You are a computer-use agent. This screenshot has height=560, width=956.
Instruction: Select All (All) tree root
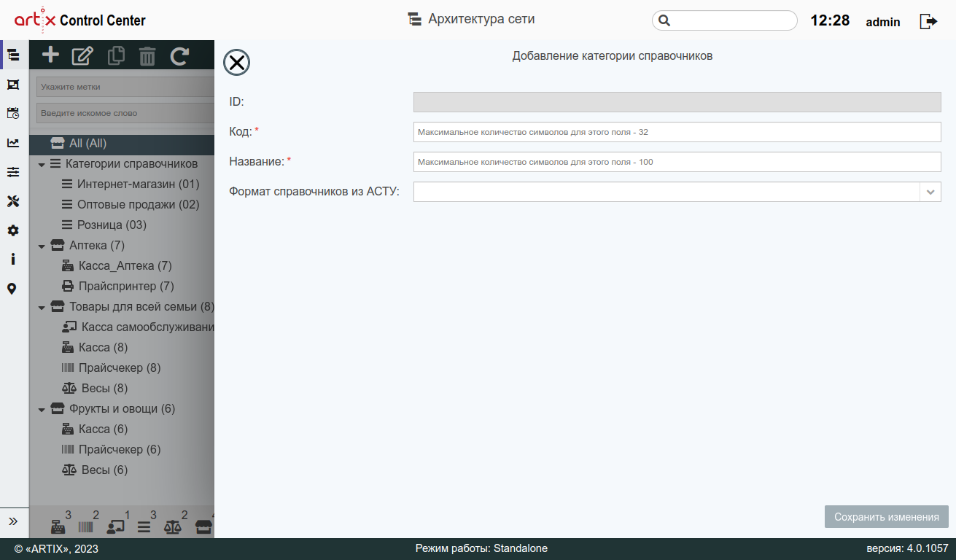tap(122, 144)
